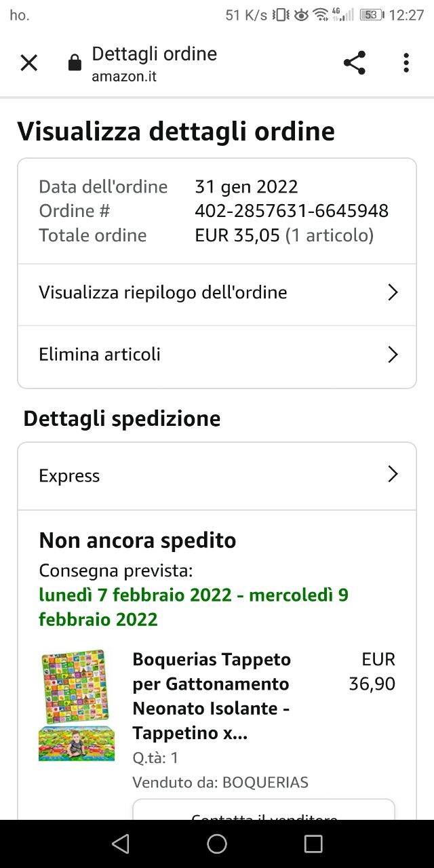The width and height of the screenshot is (434, 868).
Task: Tap the padlock secure site icon
Action: click(75, 64)
